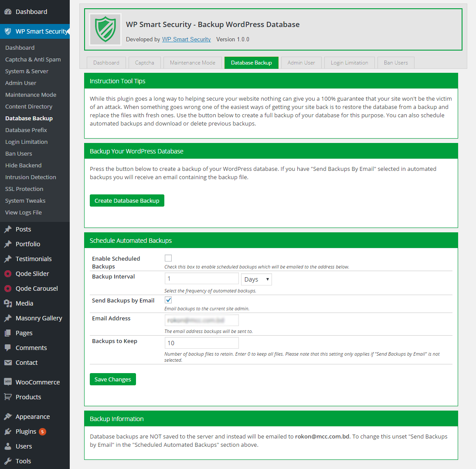Screen dimensions: 476x469
Task: Open the Maintenance Mode tab
Action: [193, 63]
